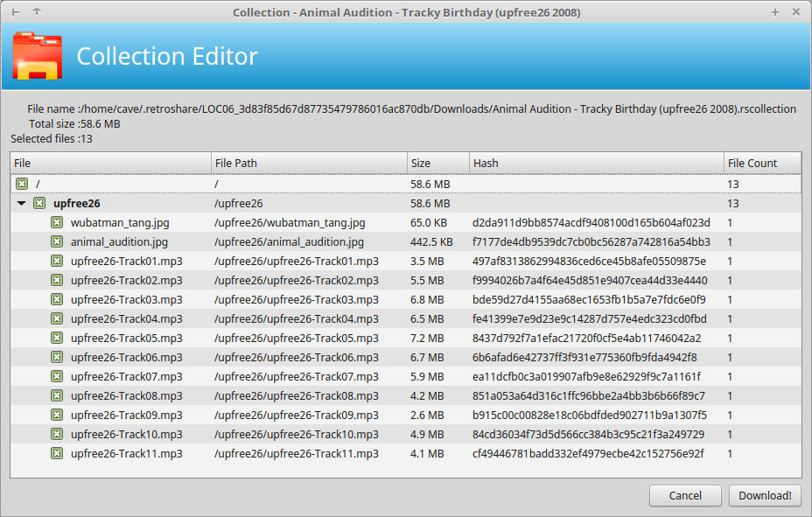Click the Download! button

pos(765,495)
